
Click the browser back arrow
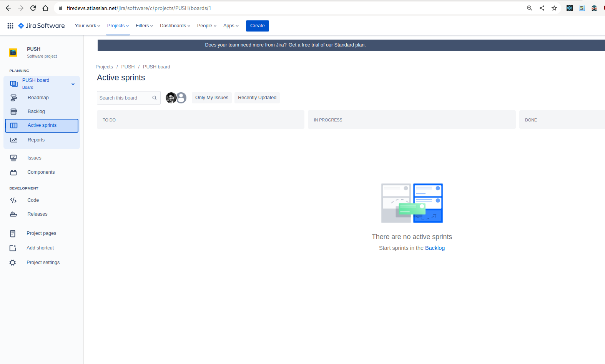8,8
